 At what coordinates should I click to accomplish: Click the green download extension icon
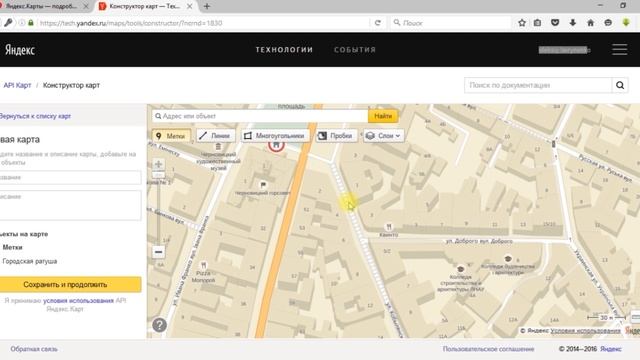(626, 23)
